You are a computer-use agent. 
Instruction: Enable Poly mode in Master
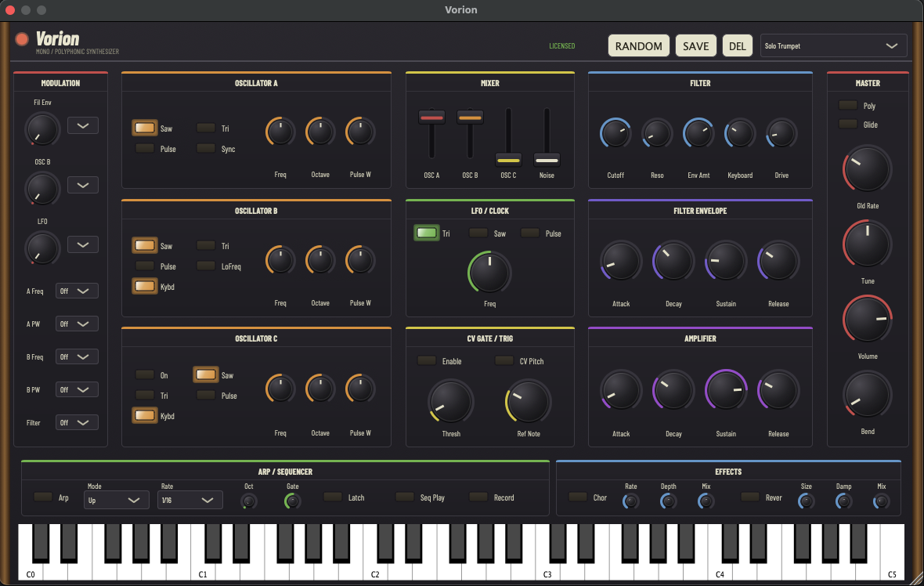(848, 106)
